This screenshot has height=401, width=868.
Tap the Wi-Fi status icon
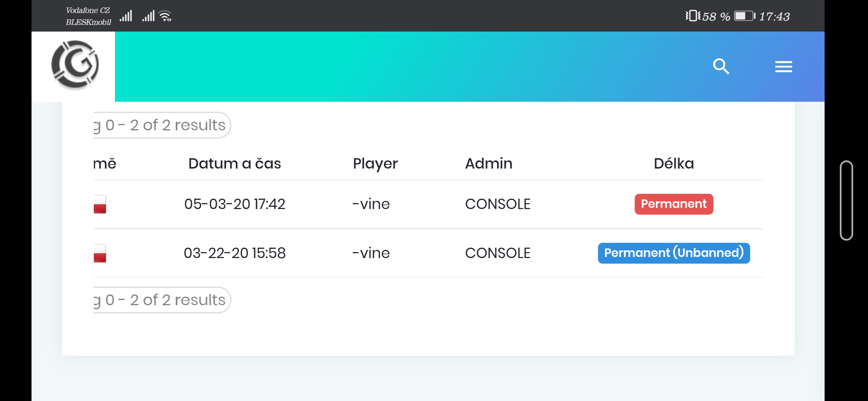coord(165,16)
